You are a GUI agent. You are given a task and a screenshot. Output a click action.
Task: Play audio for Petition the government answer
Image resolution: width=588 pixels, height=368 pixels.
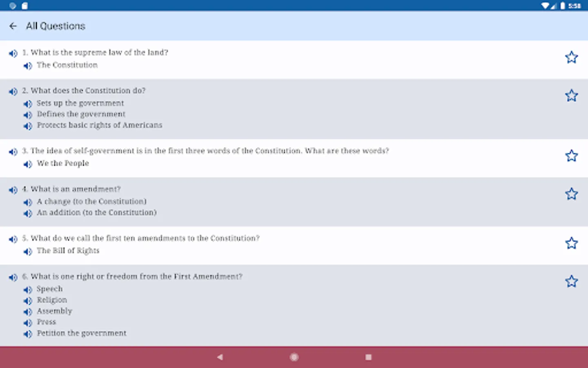28,334
